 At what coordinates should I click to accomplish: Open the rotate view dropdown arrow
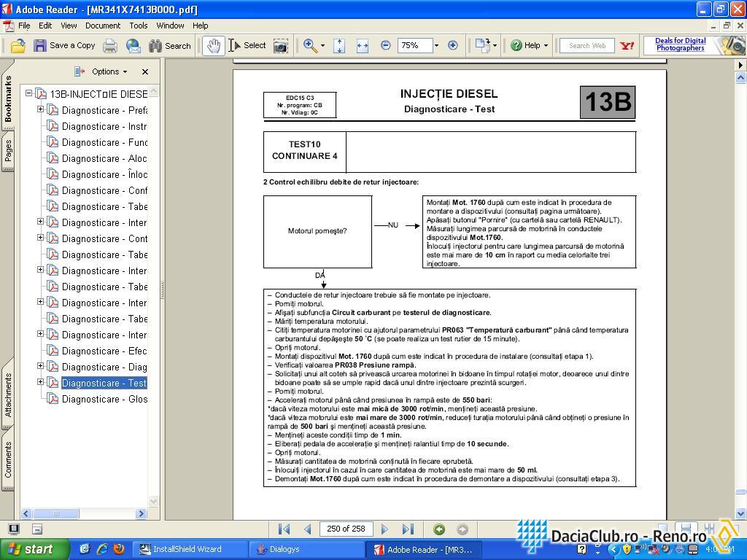[x=495, y=46]
